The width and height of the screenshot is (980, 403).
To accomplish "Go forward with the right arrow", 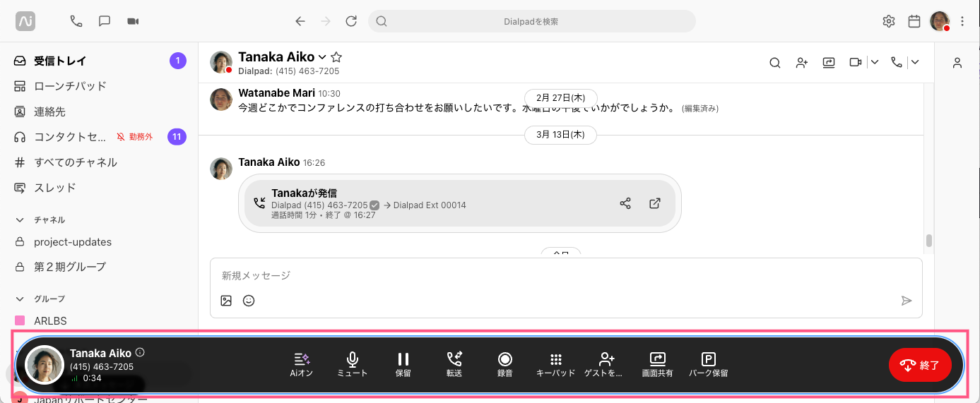I will pos(326,21).
